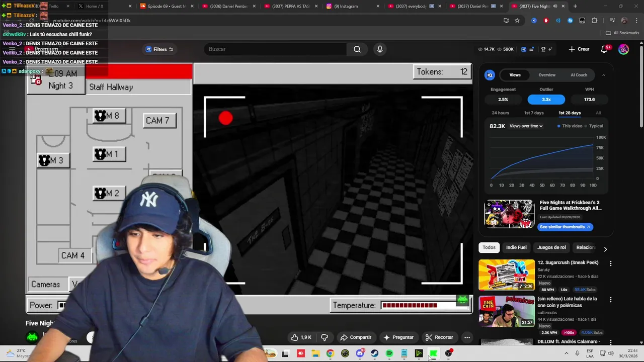Click the Preguntar button
Screen dimensions: 644x362
pyautogui.click(x=398, y=337)
